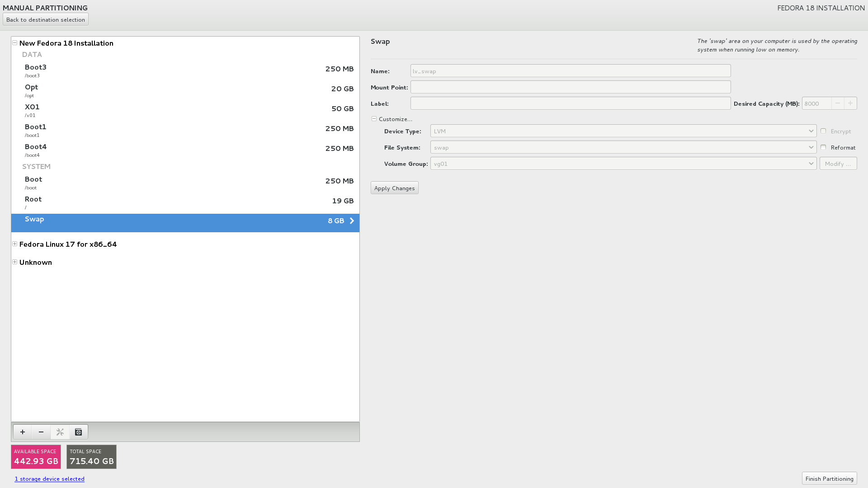This screenshot has width=868, height=488.
Task: Click the Available Space 442.93 GB indicator
Action: pyautogui.click(x=36, y=457)
